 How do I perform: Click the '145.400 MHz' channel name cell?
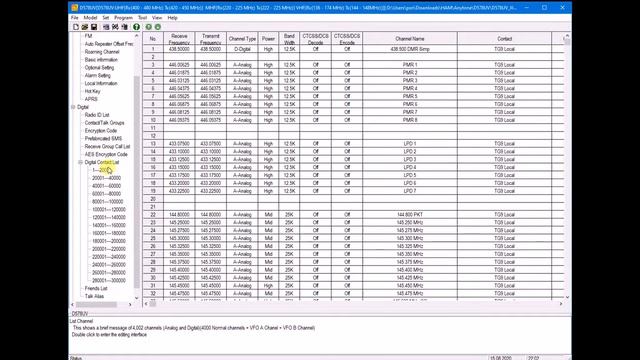tap(410, 270)
